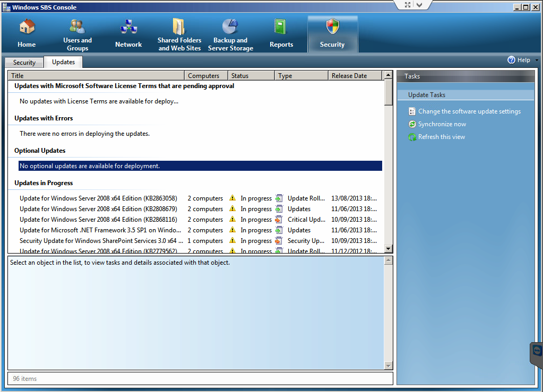Select Security Update for Windows SharePoint Services 3.0 row
Viewport: 543px width, 392px height.
pyautogui.click(x=200, y=241)
